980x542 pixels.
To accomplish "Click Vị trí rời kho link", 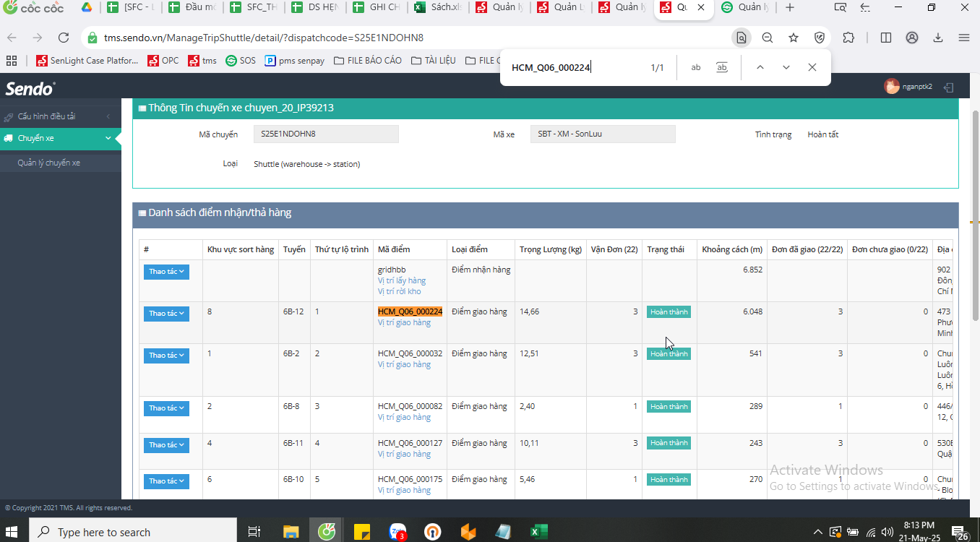I will pyautogui.click(x=399, y=291).
